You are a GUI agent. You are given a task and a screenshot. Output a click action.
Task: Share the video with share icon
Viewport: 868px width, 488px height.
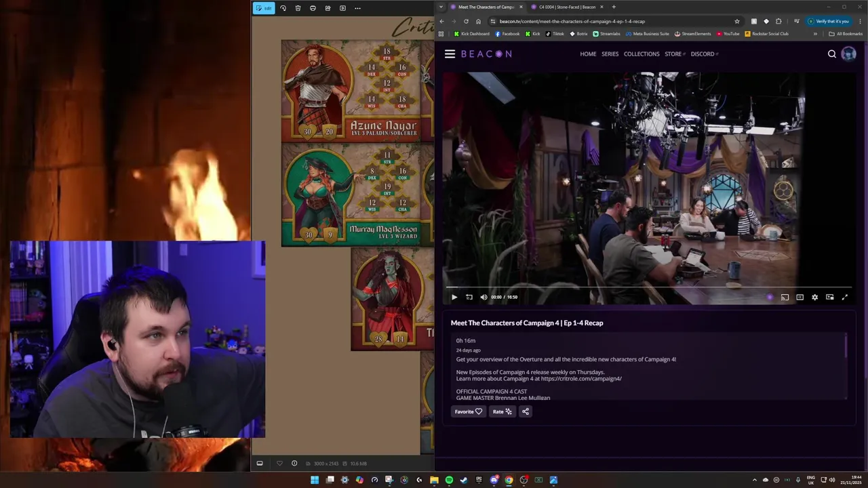coord(526,411)
